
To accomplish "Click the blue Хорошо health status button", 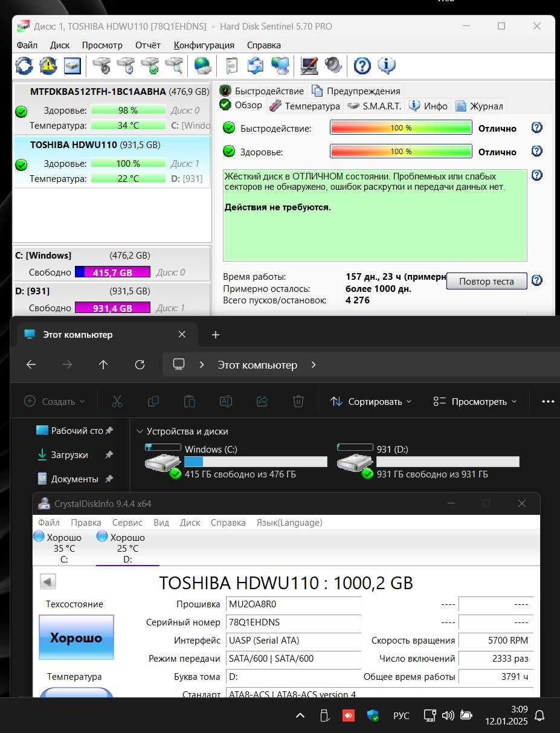I will [76, 638].
